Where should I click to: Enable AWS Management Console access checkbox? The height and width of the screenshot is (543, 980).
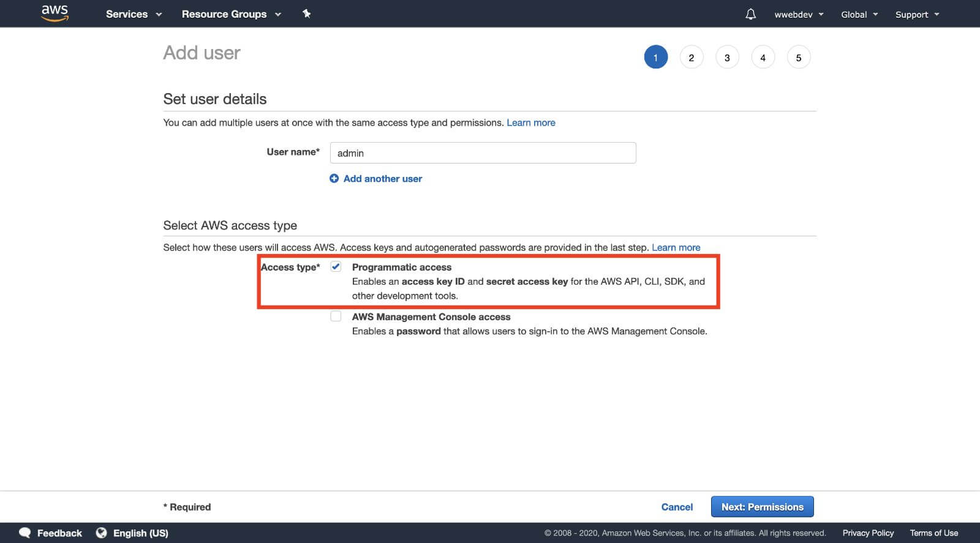coord(336,316)
